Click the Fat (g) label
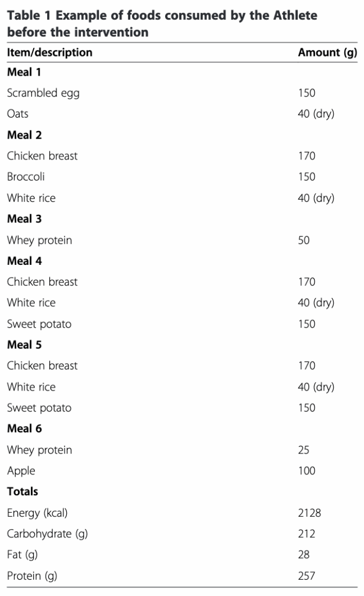364x596 pixels. click(23, 555)
